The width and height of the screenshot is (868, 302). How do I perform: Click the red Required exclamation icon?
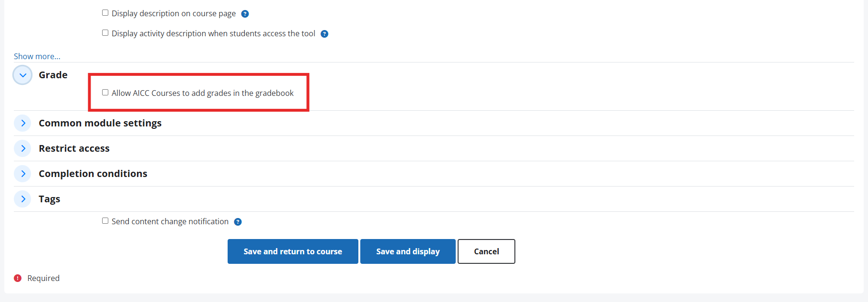[18, 278]
